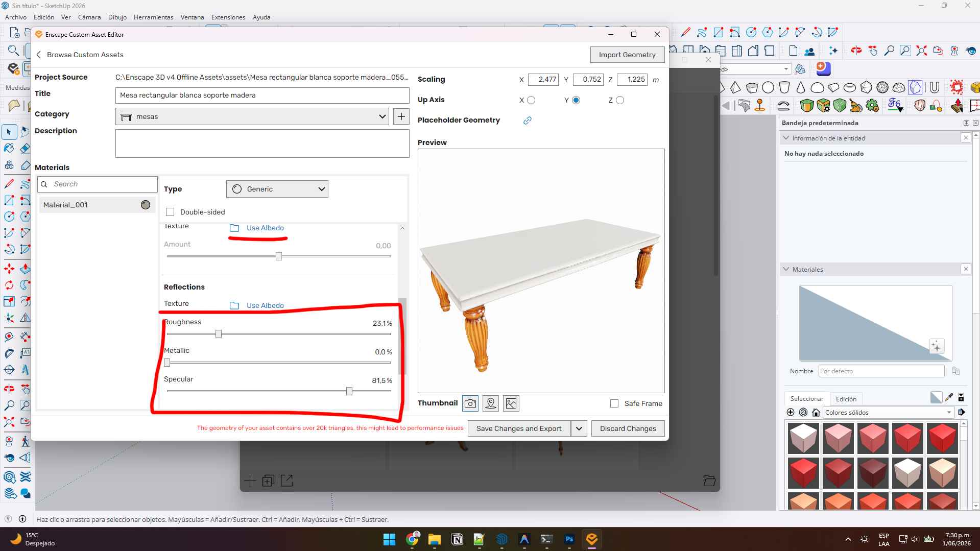
Task: Select Material_001 in the materials list
Action: [x=97, y=205]
